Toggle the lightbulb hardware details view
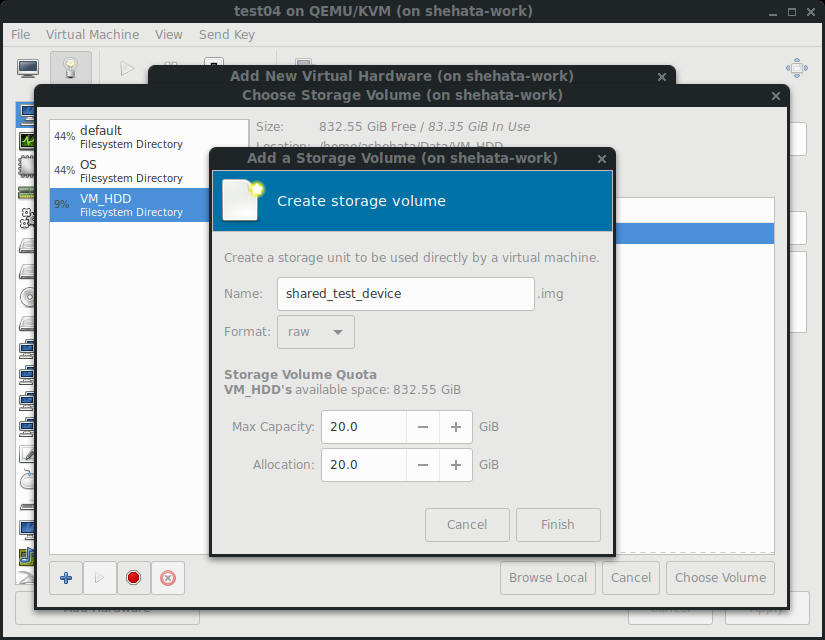The height and width of the screenshot is (640, 825). click(x=70, y=68)
